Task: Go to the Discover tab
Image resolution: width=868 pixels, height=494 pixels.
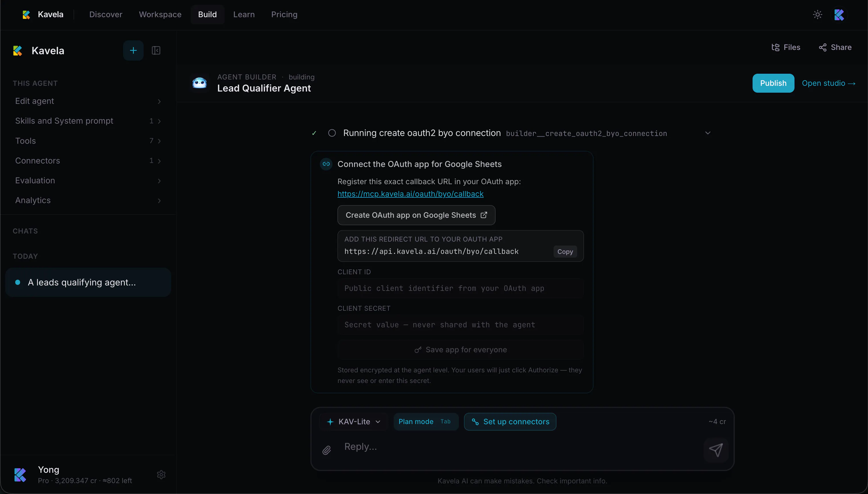Action: pyautogui.click(x=106, y=15)
